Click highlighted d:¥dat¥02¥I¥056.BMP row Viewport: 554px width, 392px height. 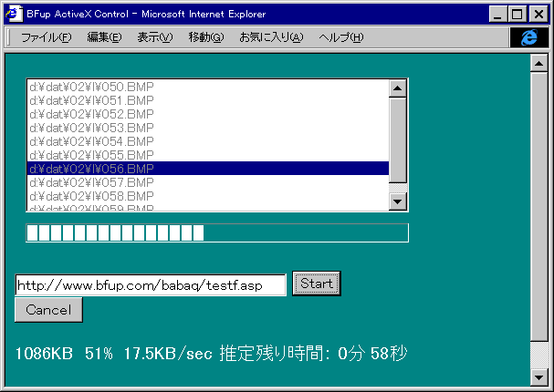coord(208,169)
